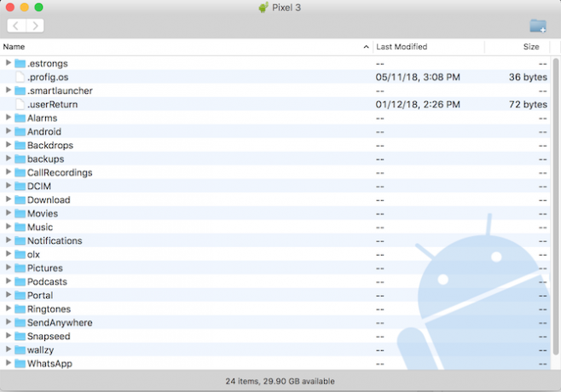Click the Movies folder icon

(20, 214)
